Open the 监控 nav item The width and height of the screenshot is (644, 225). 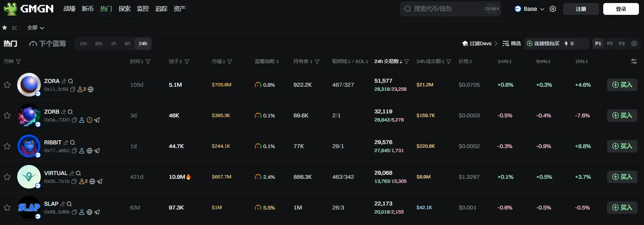click(143, 9)
